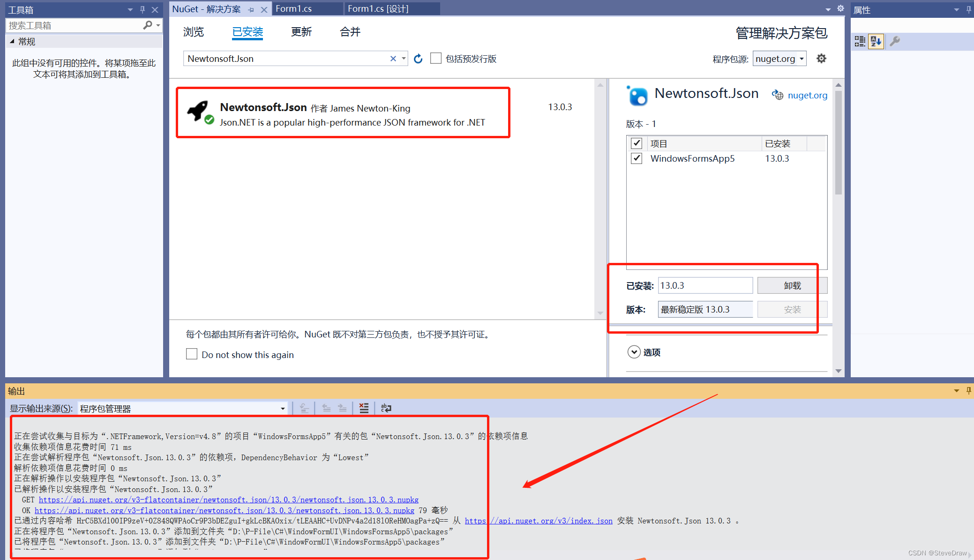Click the 项目 column header
This screenshot has height=560, width=974.
point(704,143)
